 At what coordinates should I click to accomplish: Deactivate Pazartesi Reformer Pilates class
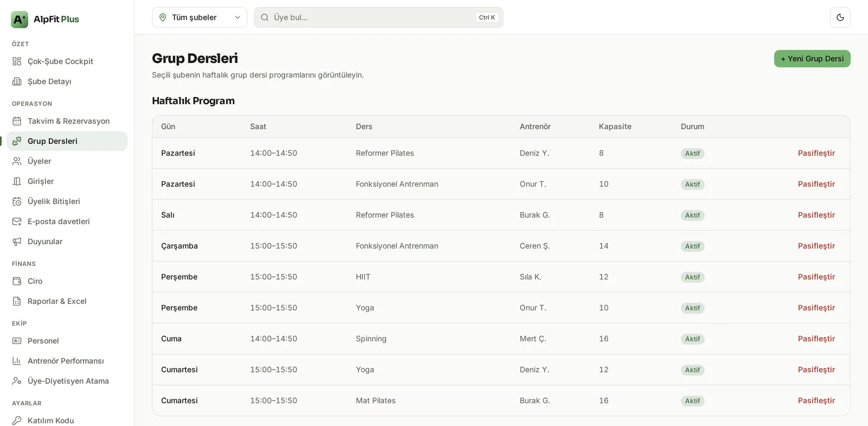(816, 153)
